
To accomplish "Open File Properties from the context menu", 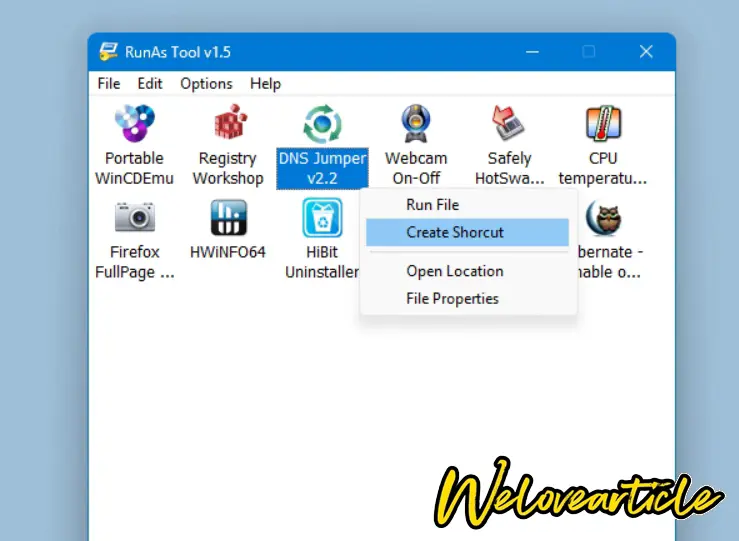I will tap(452, 298).
